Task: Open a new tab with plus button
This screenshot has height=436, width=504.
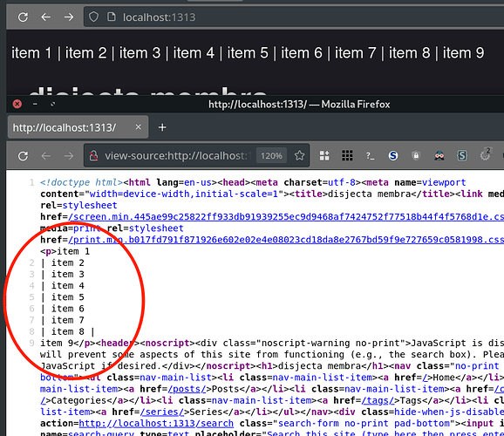Action: click(x=162, y=127)
